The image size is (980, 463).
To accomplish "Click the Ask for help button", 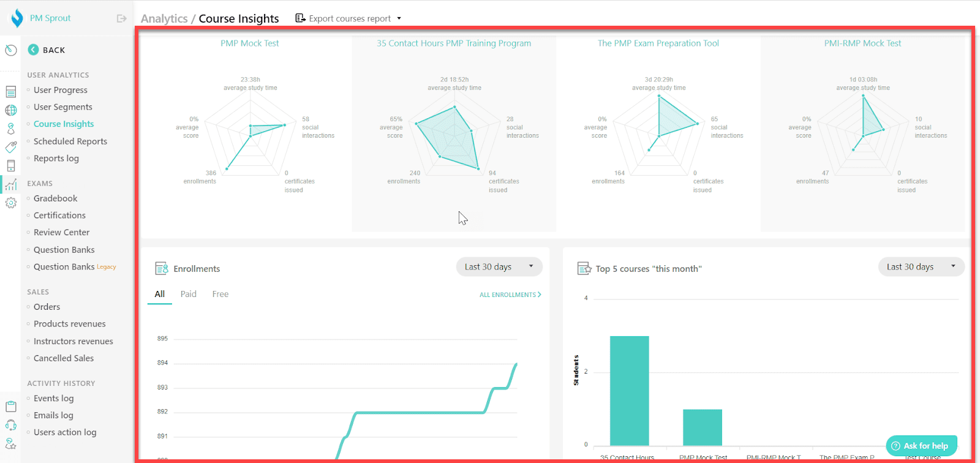I will [x=921, y=446].
